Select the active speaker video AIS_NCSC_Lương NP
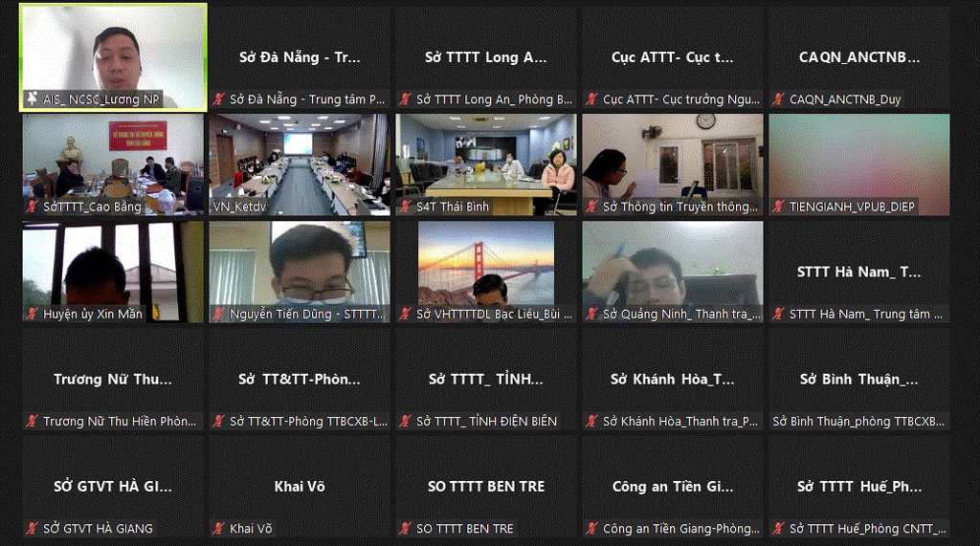Screen dimensions: 980x546 pyautogui.click(x=113, y=57)
